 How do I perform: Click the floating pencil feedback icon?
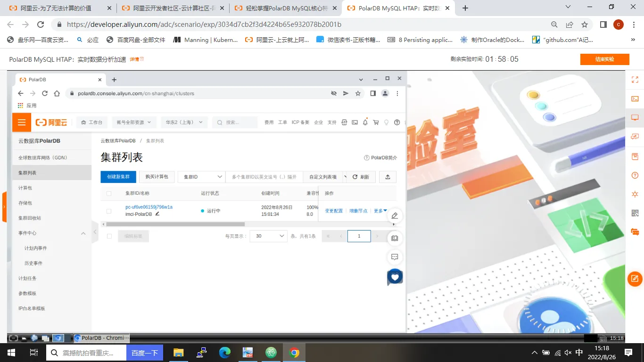tap(395, 215)
